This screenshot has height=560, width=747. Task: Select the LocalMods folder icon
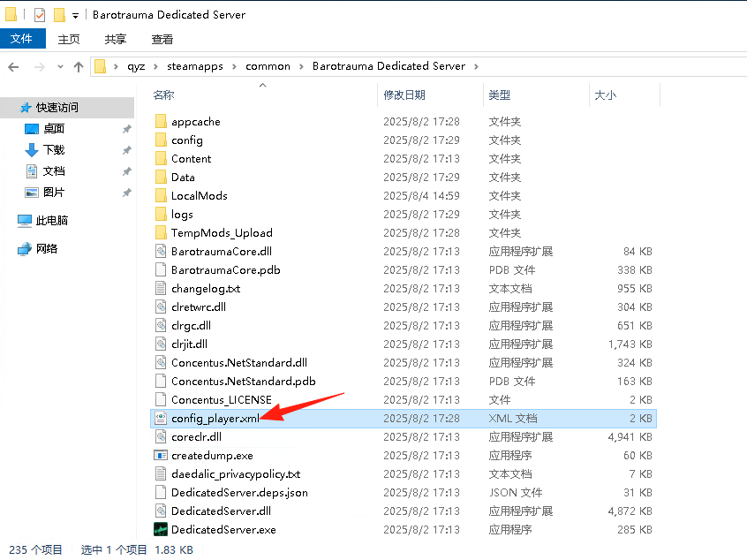pyautogui.click(x=161, y=195)
